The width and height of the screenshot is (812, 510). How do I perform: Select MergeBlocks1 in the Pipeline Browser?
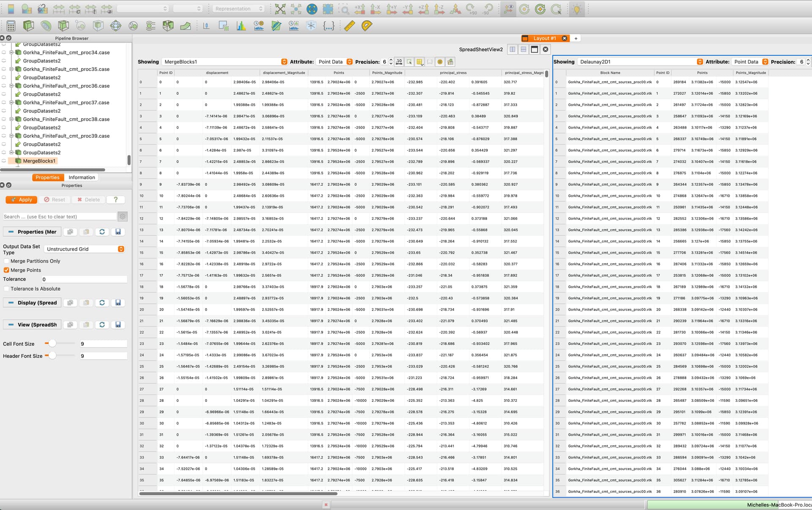tap(39, 161)
